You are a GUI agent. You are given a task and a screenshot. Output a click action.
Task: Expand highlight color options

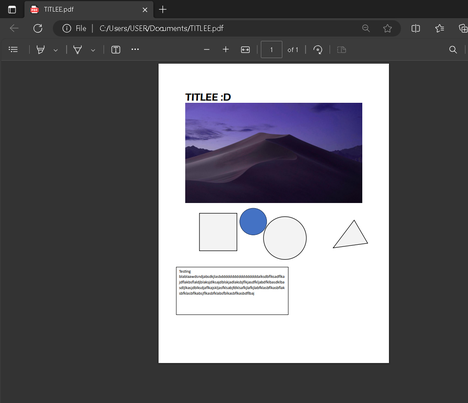point(56,50)
